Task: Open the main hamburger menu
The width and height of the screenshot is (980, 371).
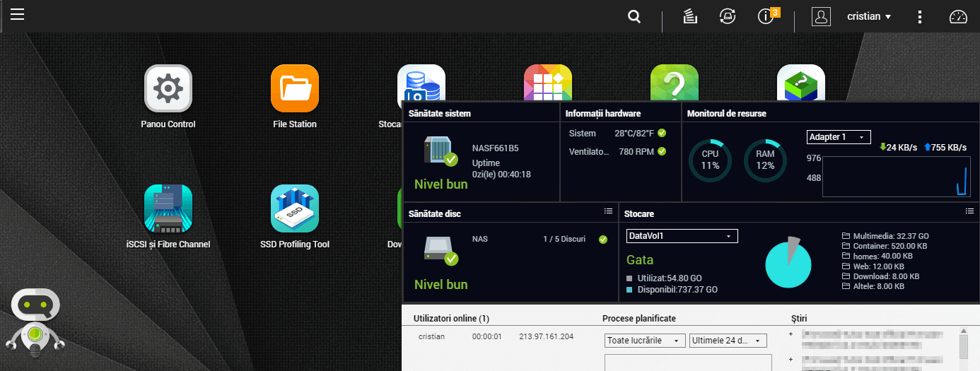Action: point(18,14)
